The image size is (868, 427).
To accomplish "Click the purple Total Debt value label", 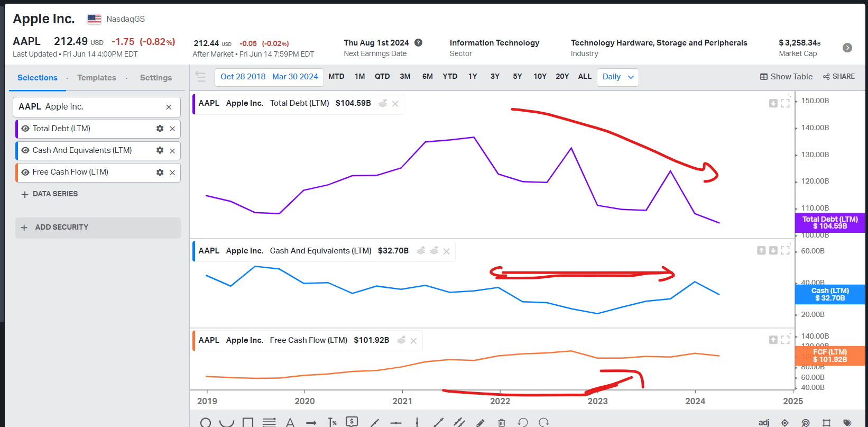I will [830, 223].
